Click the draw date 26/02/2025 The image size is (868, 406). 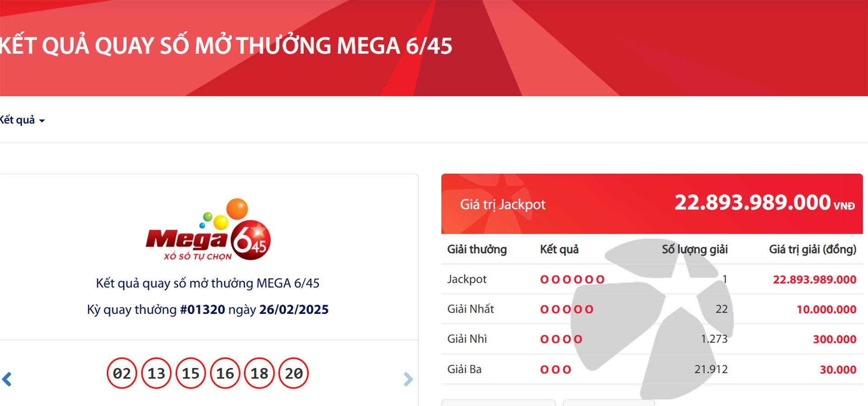(294, 310)
